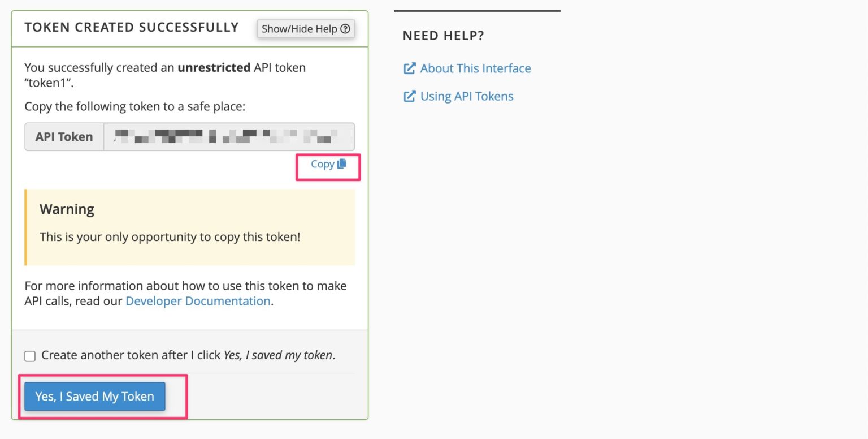Click the copy clipboard icon
The width and height of the screenshot is (868, 439).
click(x=342, y=164)
